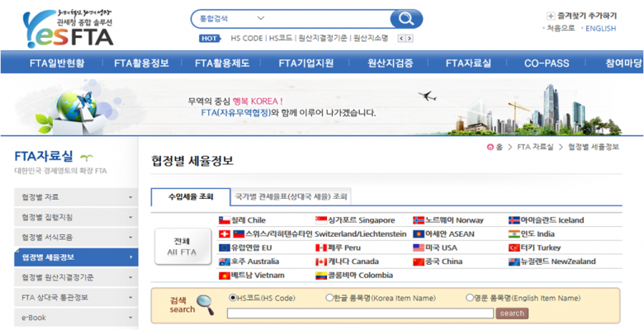Click the New Zealand flag icon

(514, 262)
